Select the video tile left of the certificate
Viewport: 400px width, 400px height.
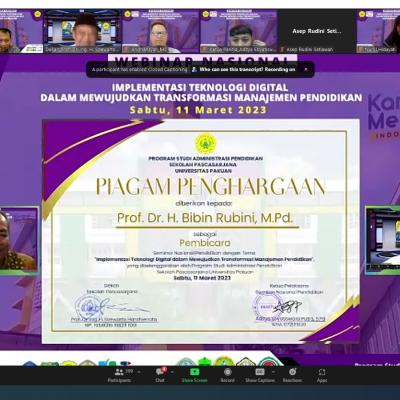pyautogui.click(x=19, y=240)
